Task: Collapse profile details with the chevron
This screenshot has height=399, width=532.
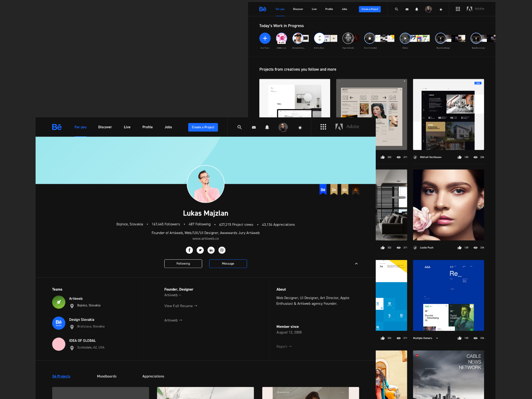Action: (x=356, y=263)
